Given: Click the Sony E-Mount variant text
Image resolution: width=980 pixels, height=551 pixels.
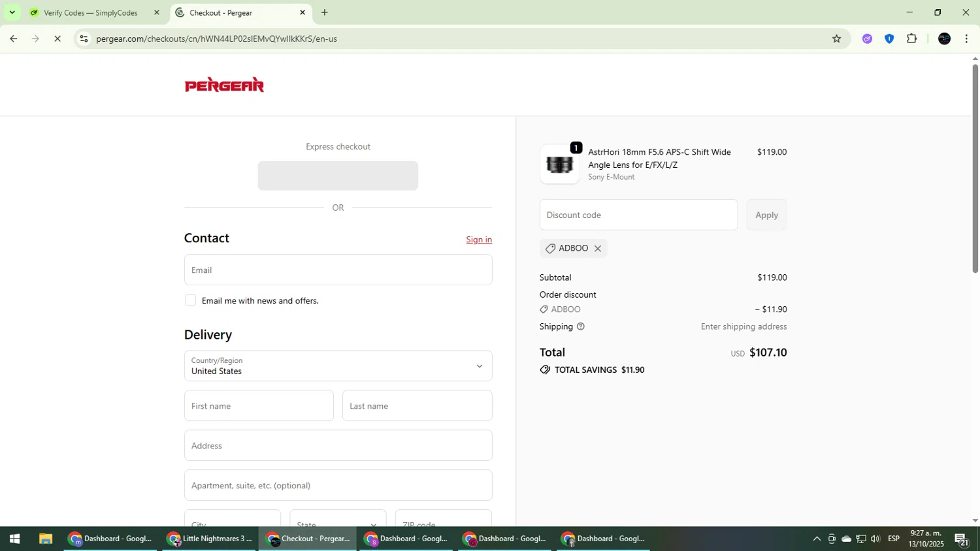Looking at the screenshot, I should pyautogui.click(x=612, y=177).
